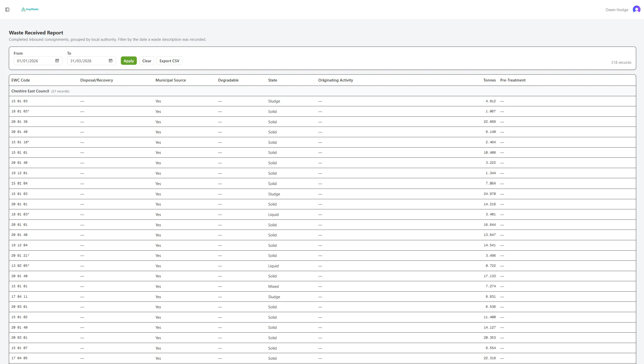The image size is (644, 364).
Task: Click the Mixed state cell
Action: coord(273,287)
